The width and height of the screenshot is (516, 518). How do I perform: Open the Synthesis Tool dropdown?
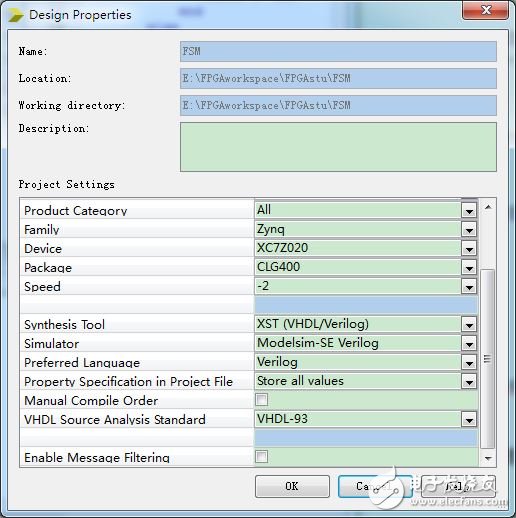(469, 325)
